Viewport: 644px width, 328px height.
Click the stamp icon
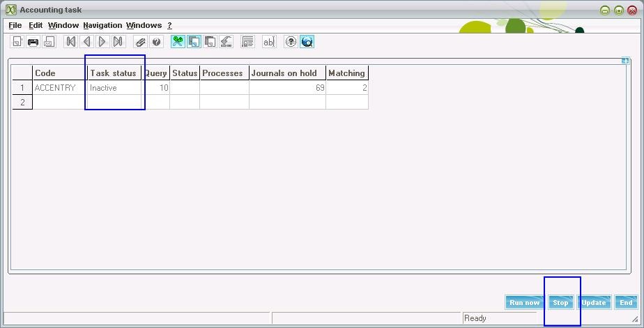[226, 41]
